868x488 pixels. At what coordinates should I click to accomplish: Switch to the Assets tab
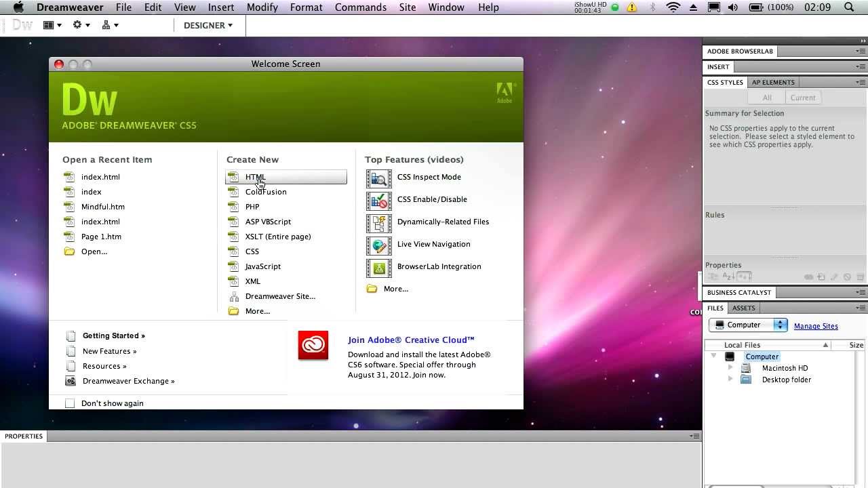point(743,308)
